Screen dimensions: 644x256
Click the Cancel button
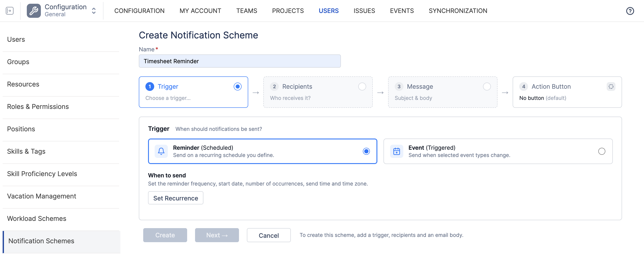(268, 235)
